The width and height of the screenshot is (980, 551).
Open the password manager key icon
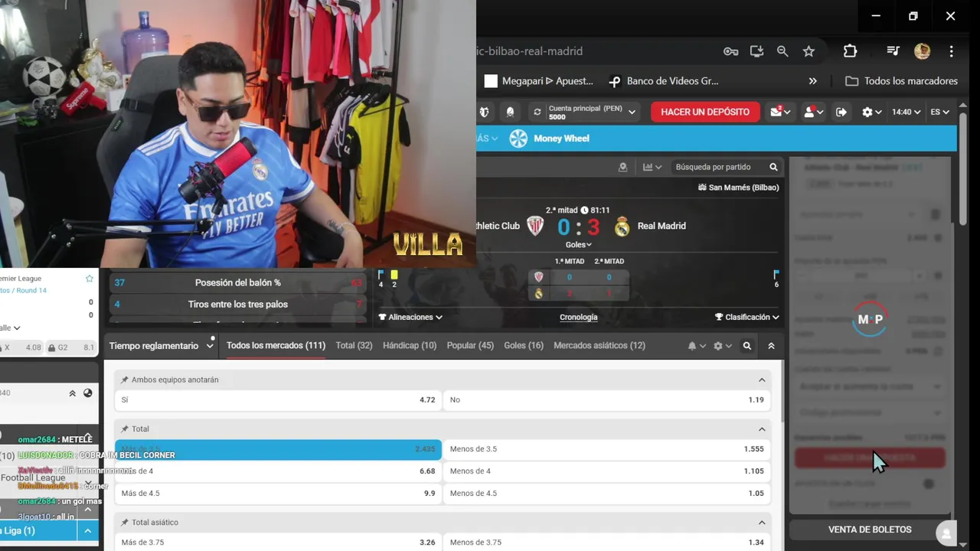[x=730, y=51]
